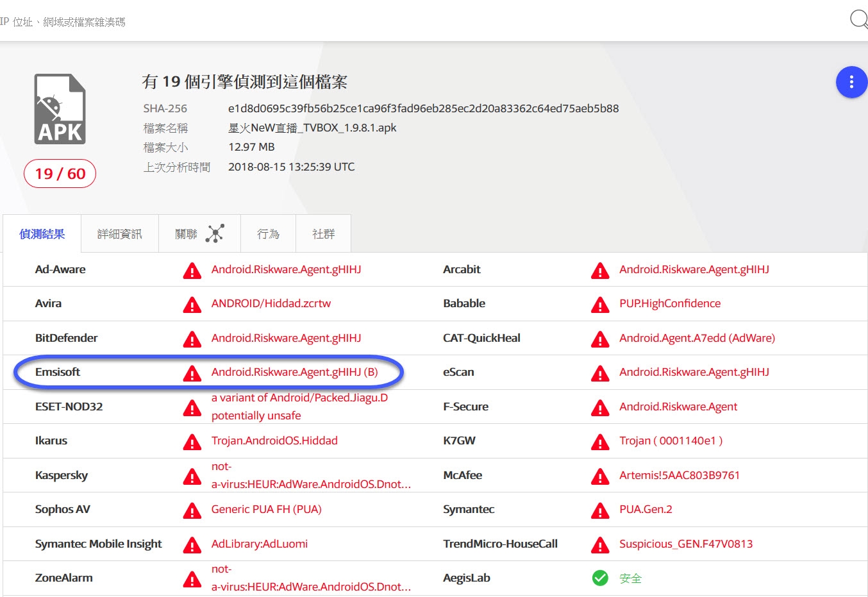Click the warning icon in the Arcabit row
The image size is (868, 597).
pyautogui.click(x=600, y=271)
